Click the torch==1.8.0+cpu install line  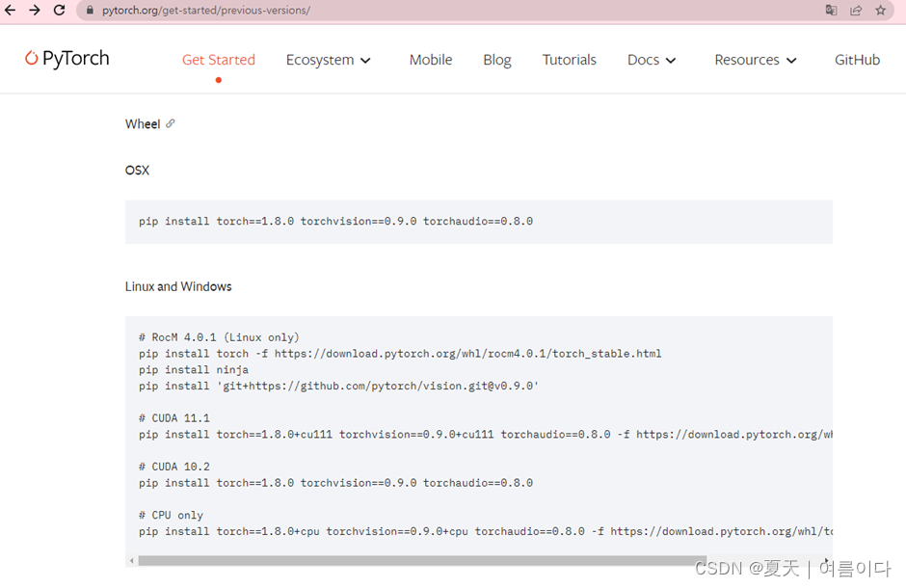click(x=486, y=531)
